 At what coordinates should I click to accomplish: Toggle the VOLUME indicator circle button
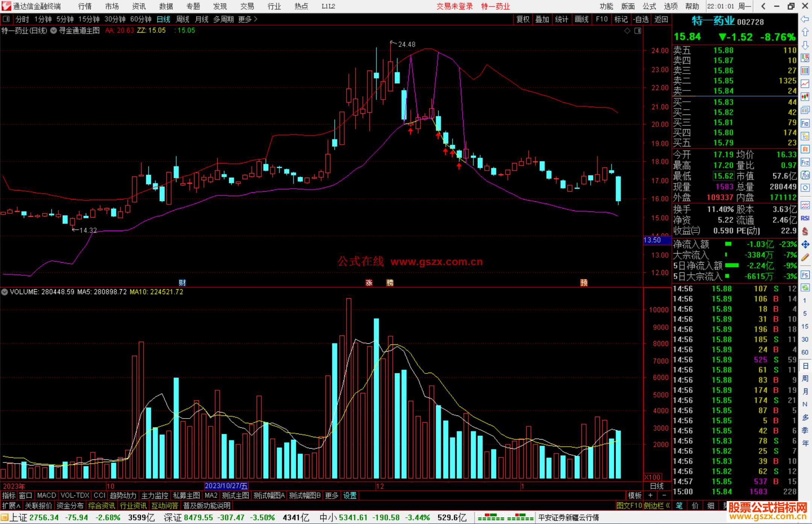pos(5,292)
